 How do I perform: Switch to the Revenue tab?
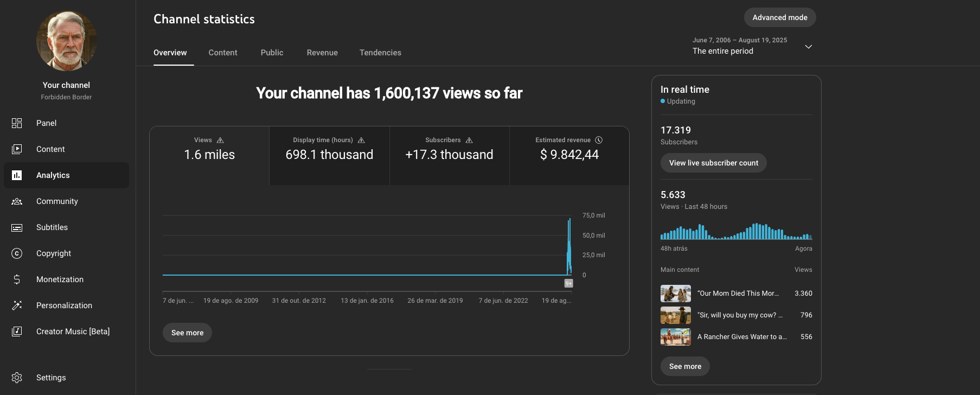[322, 53]
